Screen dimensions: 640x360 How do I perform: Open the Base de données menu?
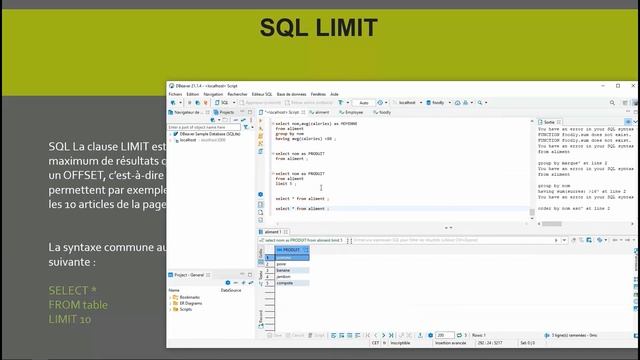tap(291, 94)
